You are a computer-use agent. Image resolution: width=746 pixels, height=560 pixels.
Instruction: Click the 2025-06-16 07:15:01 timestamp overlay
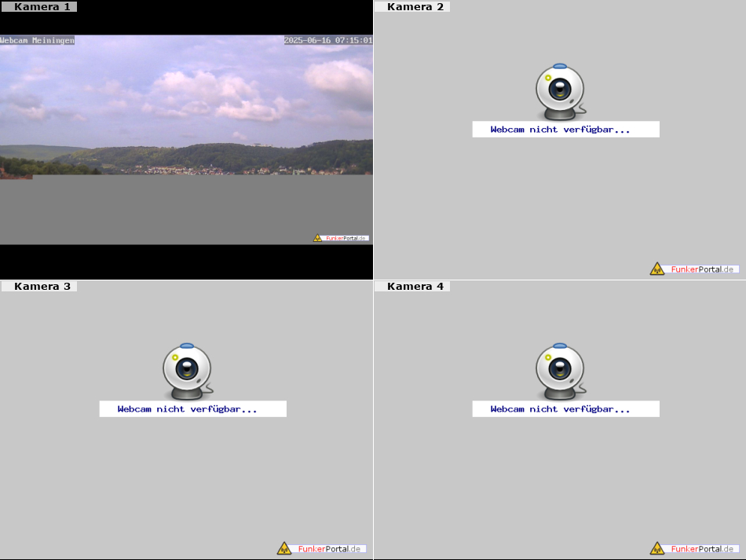tap(328, 40)
